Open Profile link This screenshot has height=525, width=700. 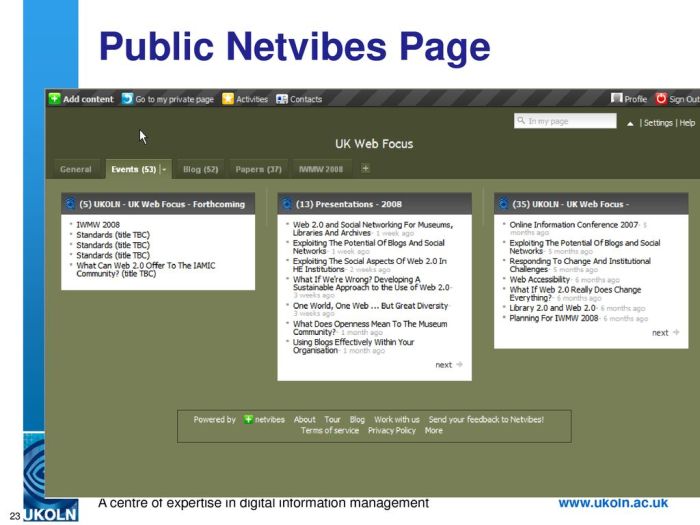635,99
